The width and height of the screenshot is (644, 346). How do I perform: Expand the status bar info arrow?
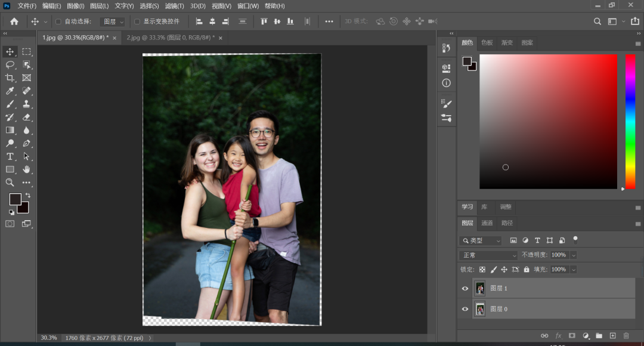[150, 338]
